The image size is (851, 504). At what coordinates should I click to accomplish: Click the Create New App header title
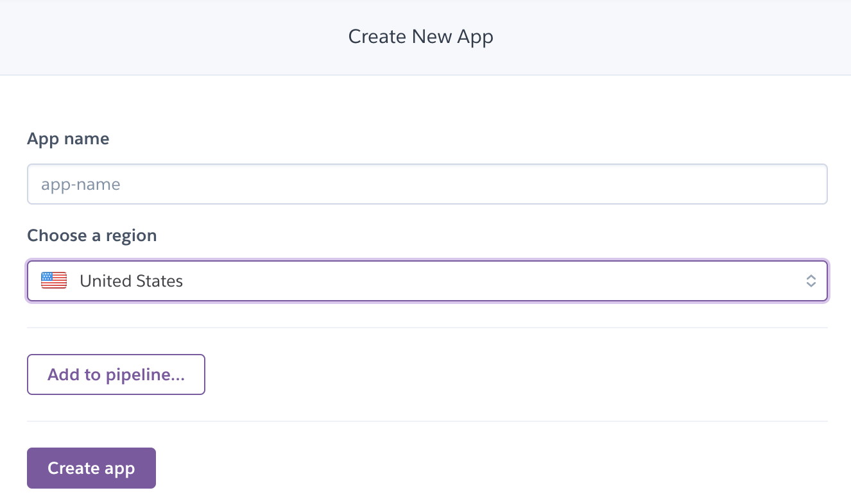(421, 37)
